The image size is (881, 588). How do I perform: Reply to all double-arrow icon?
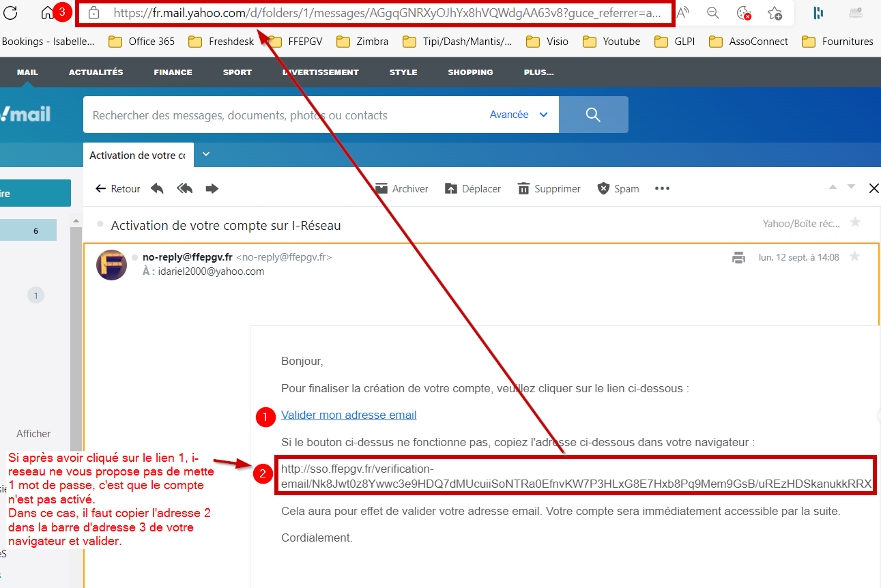(184, 189)
